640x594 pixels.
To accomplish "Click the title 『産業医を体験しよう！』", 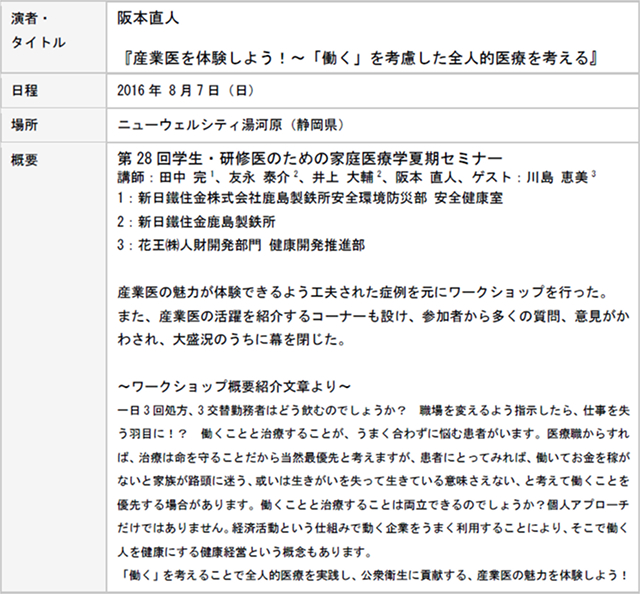I will (357, 58).
